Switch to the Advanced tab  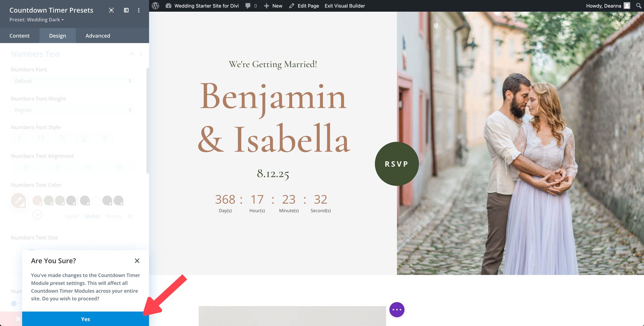pyautogui.click(x=97, y=35)
